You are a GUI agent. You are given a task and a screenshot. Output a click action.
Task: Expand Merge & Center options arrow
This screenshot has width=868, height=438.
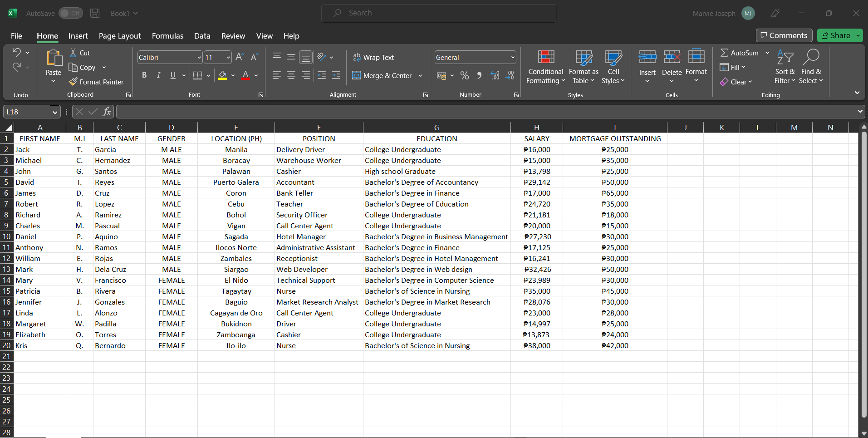[x=420, y=76]
